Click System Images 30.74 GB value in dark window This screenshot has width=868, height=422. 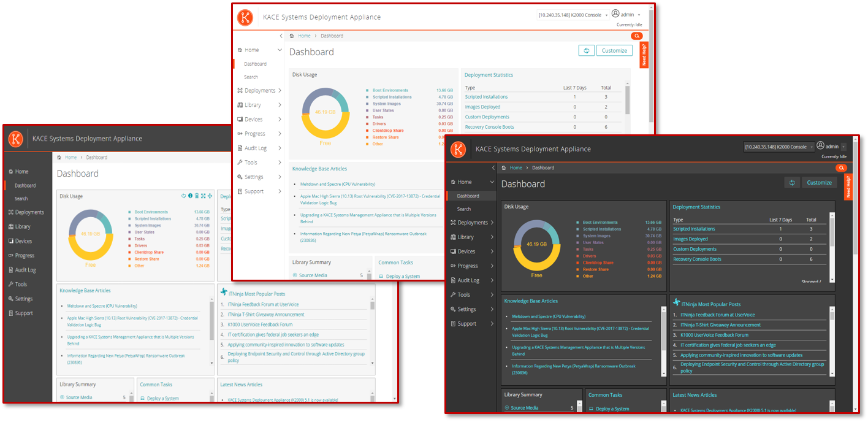(653, 236)
